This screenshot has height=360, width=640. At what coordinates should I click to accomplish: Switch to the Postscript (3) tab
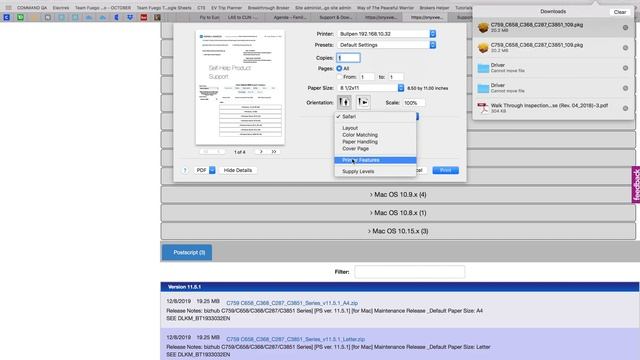(187, 253)
